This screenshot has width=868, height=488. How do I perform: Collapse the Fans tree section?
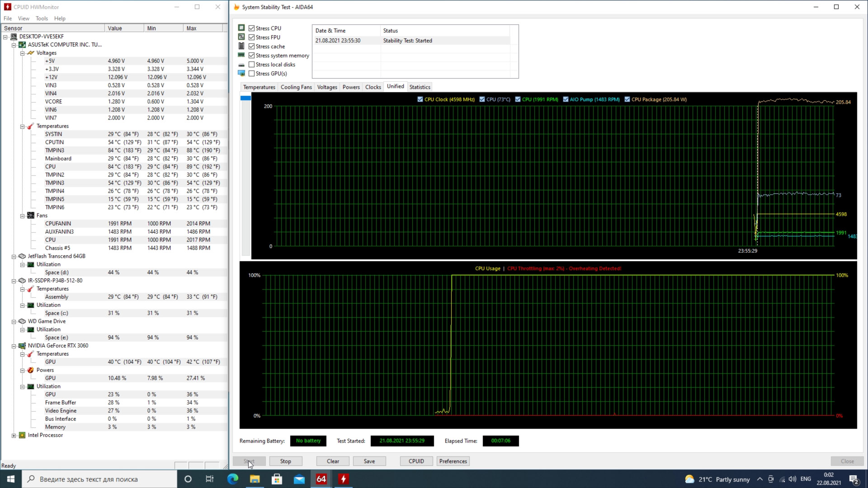click(22, 216)
